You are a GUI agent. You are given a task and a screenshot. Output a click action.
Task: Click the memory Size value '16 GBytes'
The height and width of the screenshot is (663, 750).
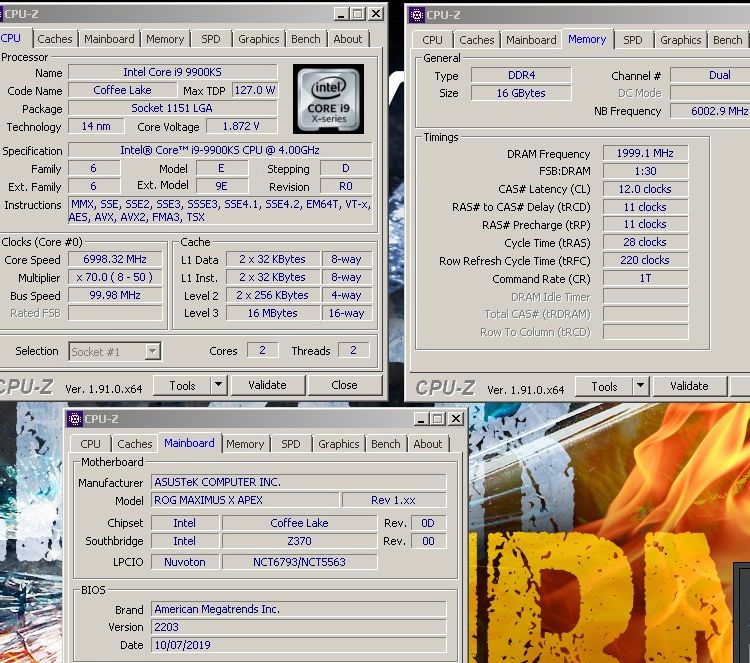point(521,93)
